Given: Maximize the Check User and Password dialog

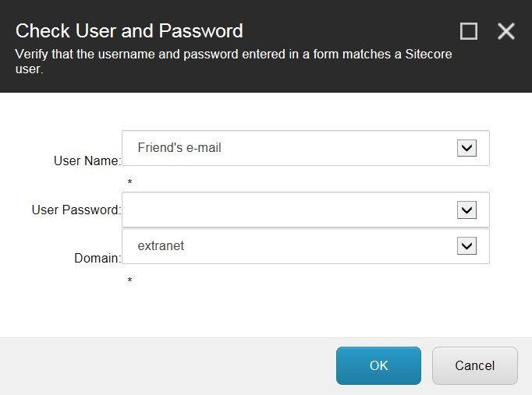Looking at the screenshot, I should (x=469, y=31).
